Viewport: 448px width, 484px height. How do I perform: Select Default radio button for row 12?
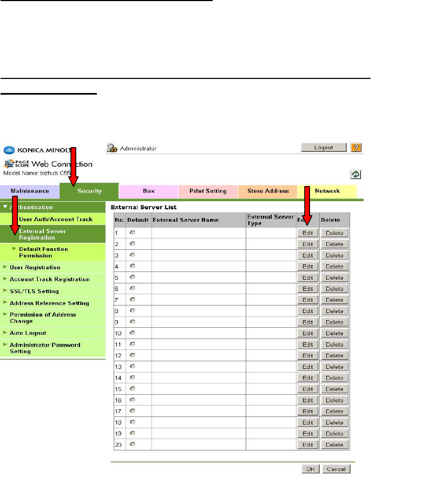pos(133,355)
